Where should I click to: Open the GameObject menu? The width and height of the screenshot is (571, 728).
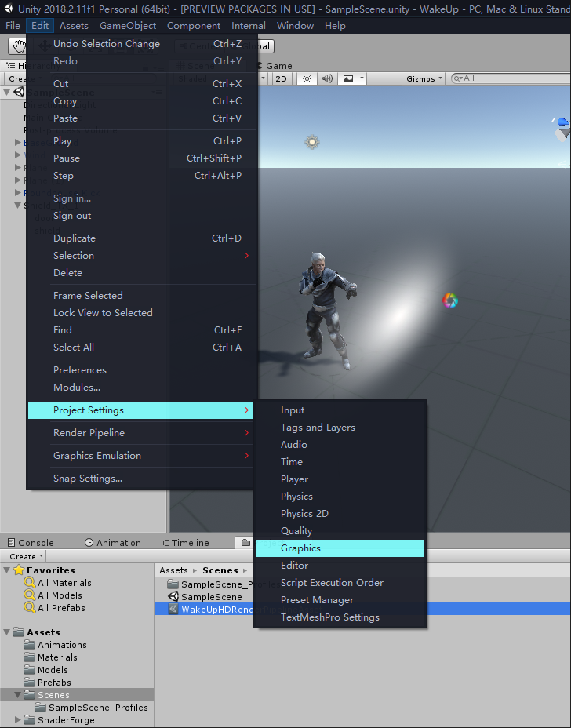pos(128,26)
